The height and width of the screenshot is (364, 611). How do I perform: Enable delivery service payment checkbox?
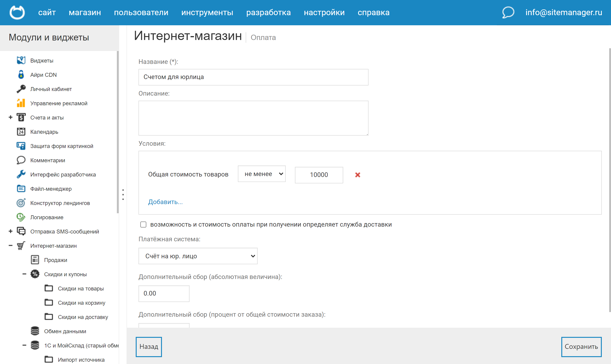[143, 225]
